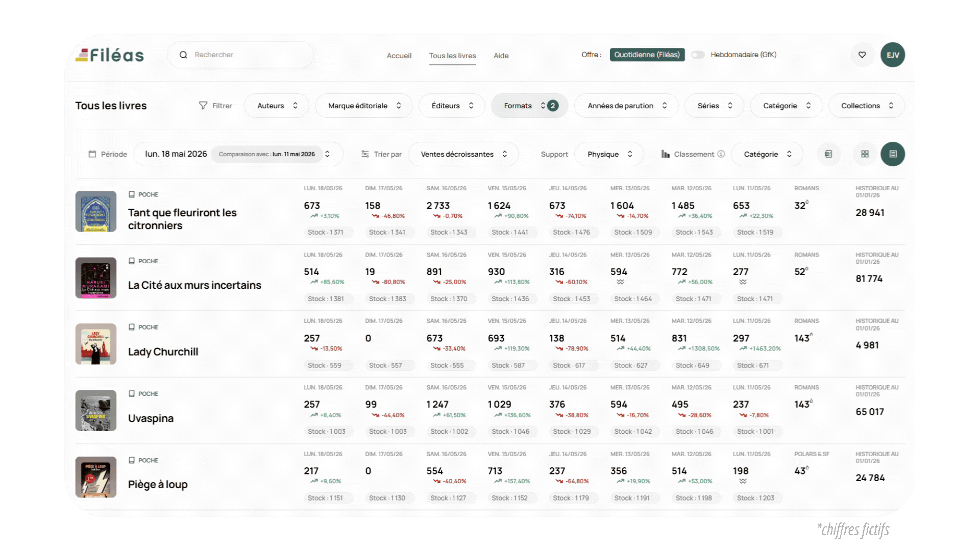Viewport: 980px width, 551px height.
Task: Click the historical total 81 774
Action: click(x=869, y=279)
